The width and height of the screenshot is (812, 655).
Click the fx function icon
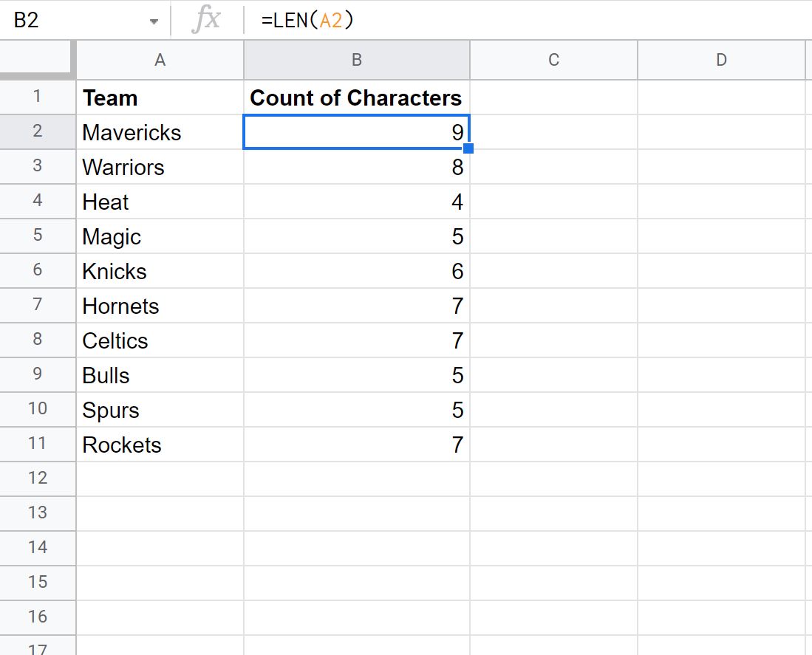205,21
